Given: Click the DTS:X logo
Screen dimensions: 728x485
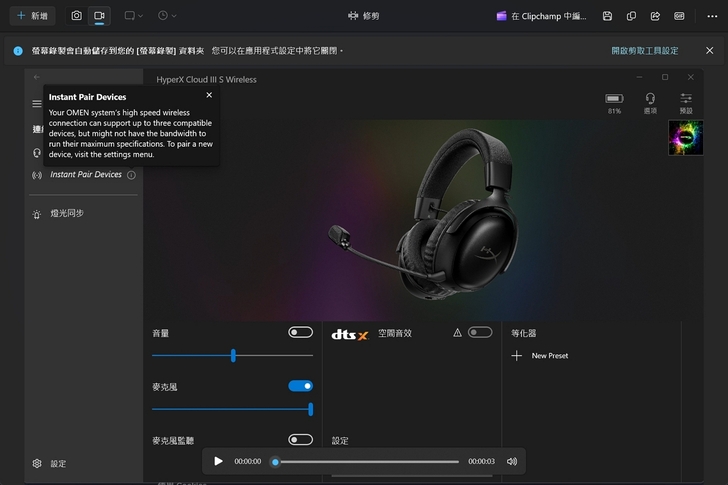Looking at the screenshot, I should pyautogui.click(x=350, y=334).
